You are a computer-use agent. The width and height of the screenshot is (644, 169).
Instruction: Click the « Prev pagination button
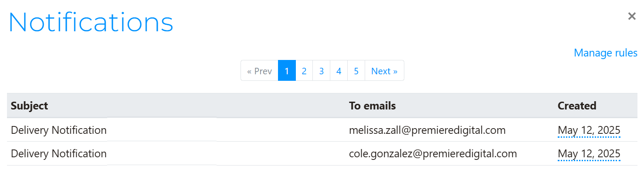pyautogui.click(x=259, y=71)
